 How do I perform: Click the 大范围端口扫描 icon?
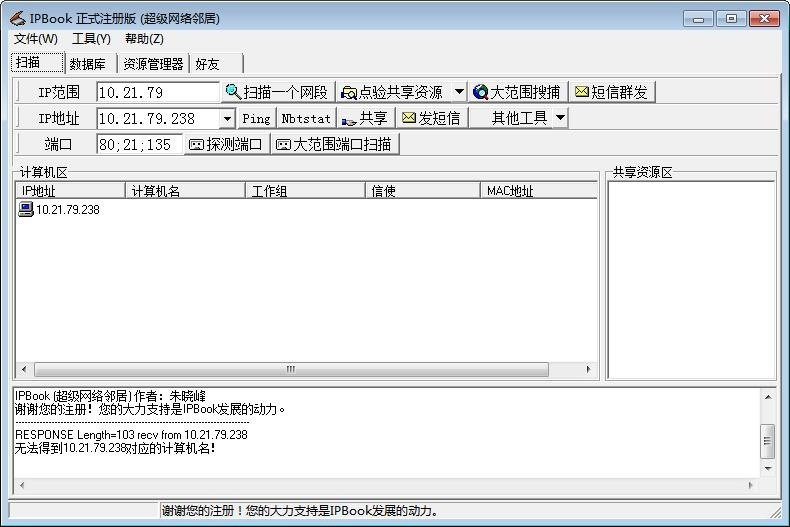283,144
